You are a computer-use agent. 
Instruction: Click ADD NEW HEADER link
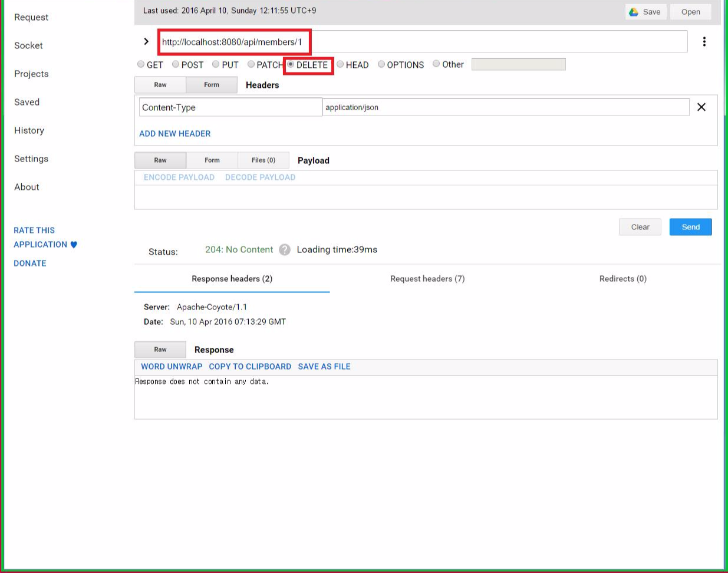pos(175,134)
